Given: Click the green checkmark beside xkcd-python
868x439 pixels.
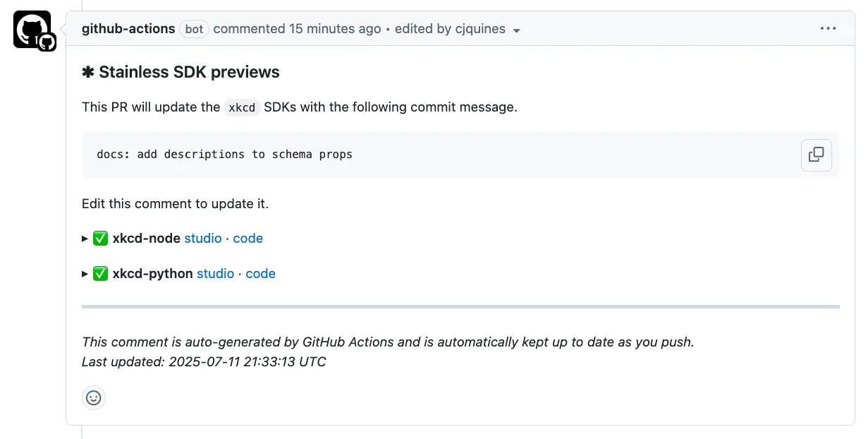Looking at the screenshot, I should point(99,273).
